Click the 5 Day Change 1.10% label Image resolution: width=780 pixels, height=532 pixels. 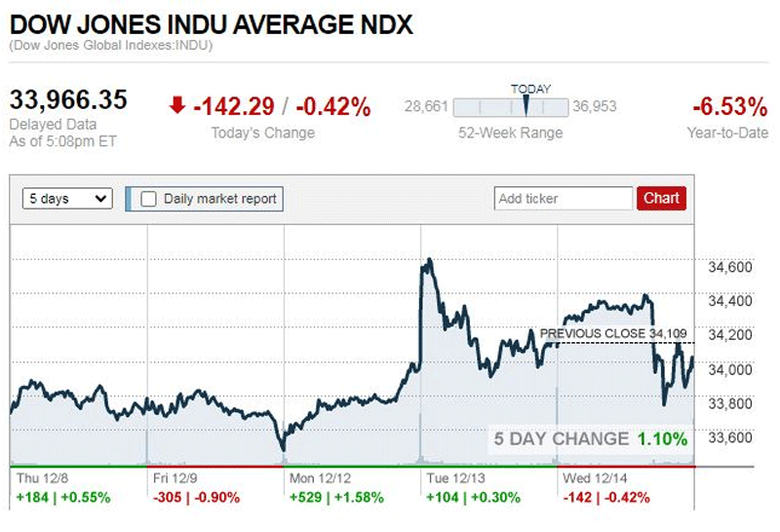[590, 438]
